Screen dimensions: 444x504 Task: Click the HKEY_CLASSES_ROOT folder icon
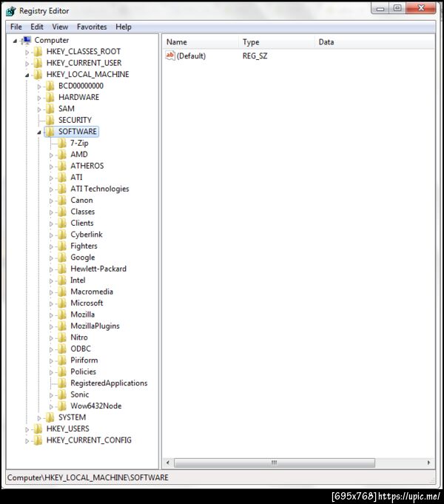click(38, 51)
